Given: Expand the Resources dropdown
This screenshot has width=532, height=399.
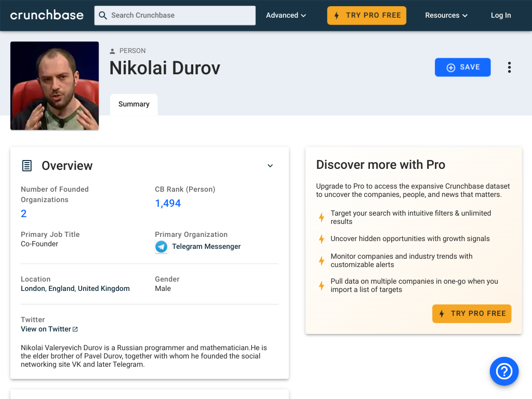Looking at the screenshot, I should [x=446, y=15].
